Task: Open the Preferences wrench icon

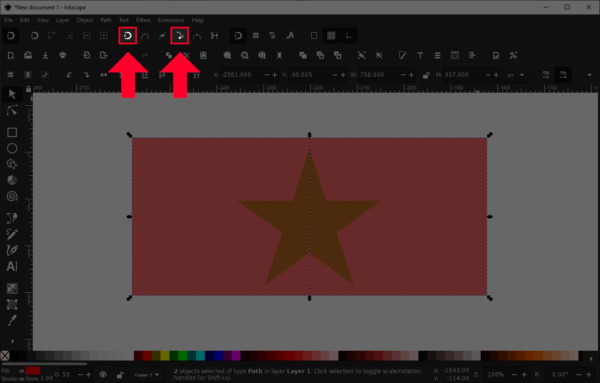Action: point(513,55)
